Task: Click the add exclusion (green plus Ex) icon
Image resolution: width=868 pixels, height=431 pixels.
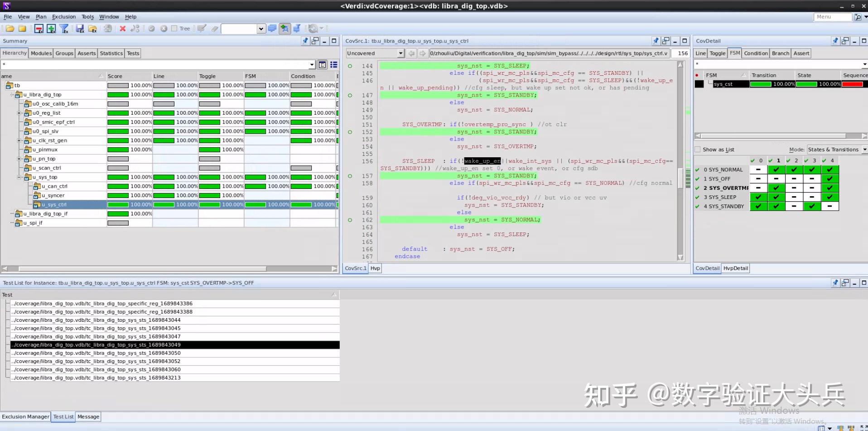Action: pos(51,29)
